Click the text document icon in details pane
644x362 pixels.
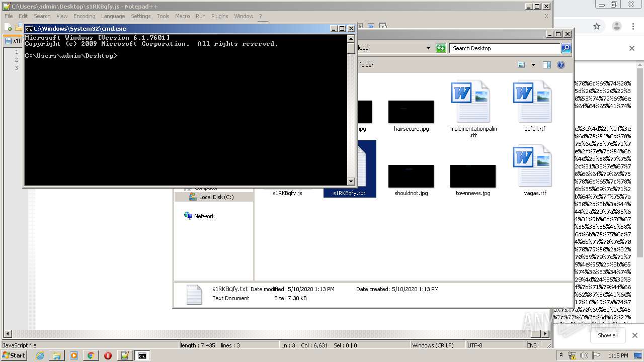coord(194,295)
